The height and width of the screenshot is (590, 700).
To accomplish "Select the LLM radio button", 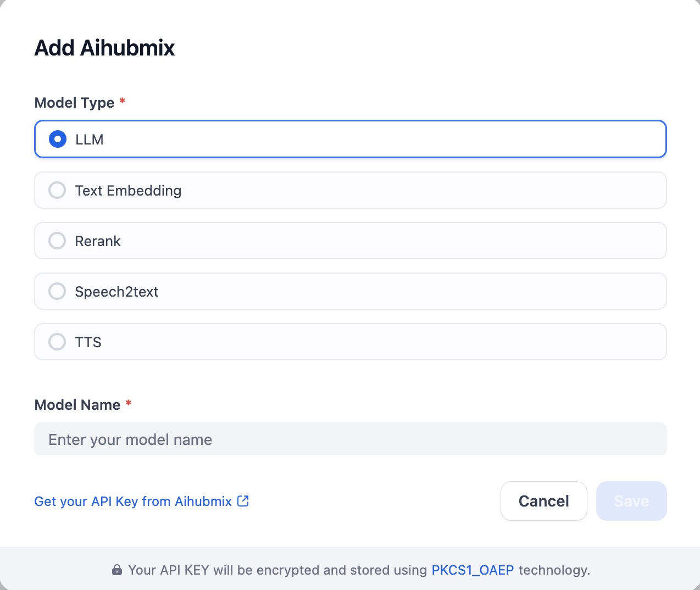I will (x=58, y=140).
